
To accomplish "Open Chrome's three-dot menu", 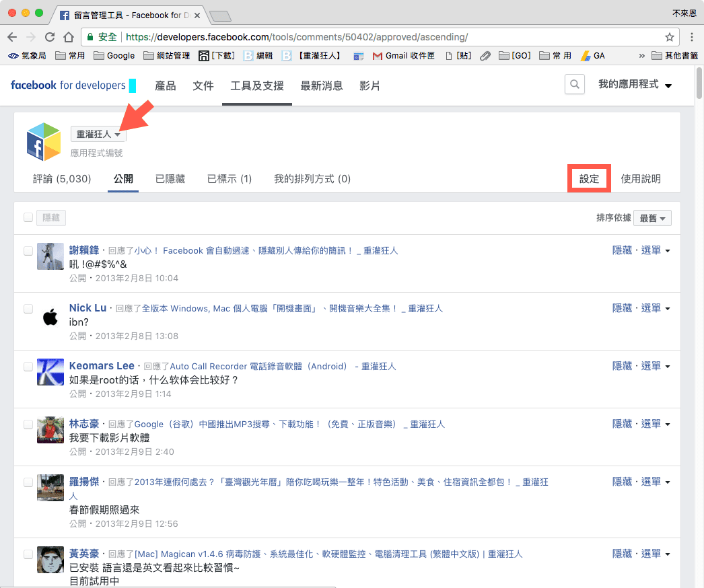I will coord(691,37).
